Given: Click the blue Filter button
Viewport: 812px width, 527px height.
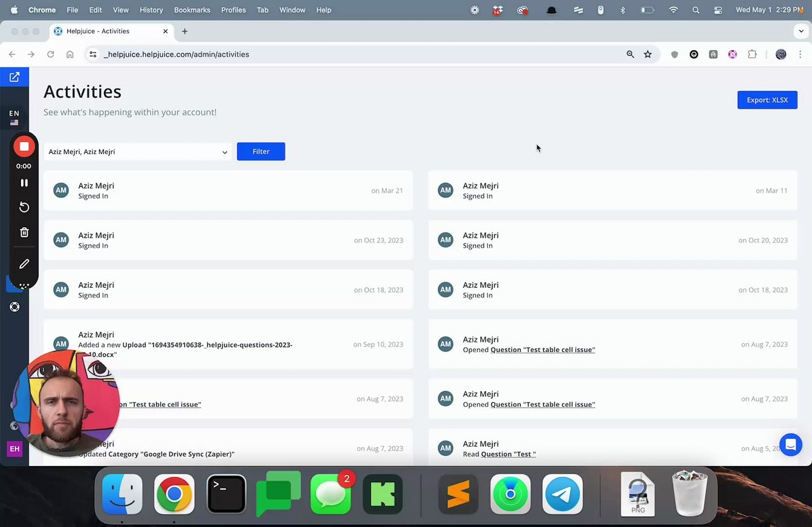Looking at the screenshot, I should pyautogui.click(x=261, y=152).
